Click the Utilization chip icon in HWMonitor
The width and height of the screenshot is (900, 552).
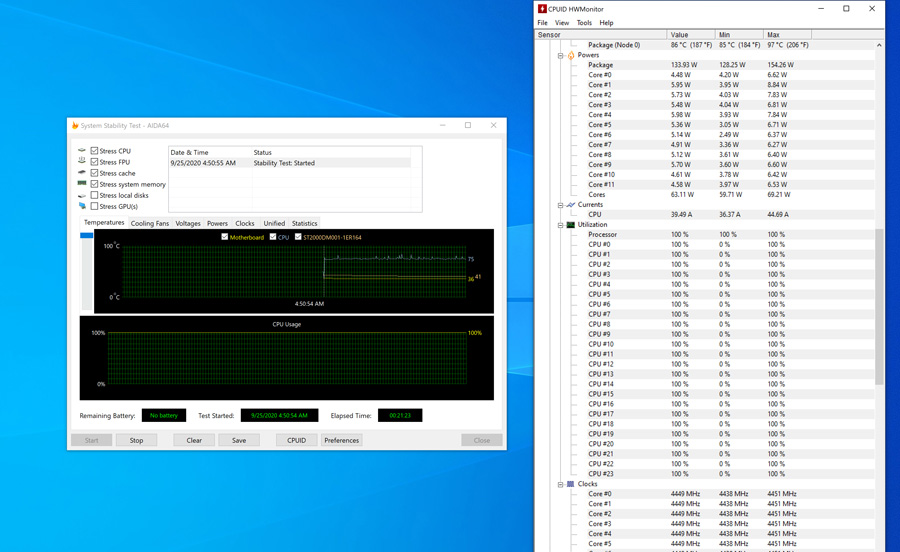[571, 224]
